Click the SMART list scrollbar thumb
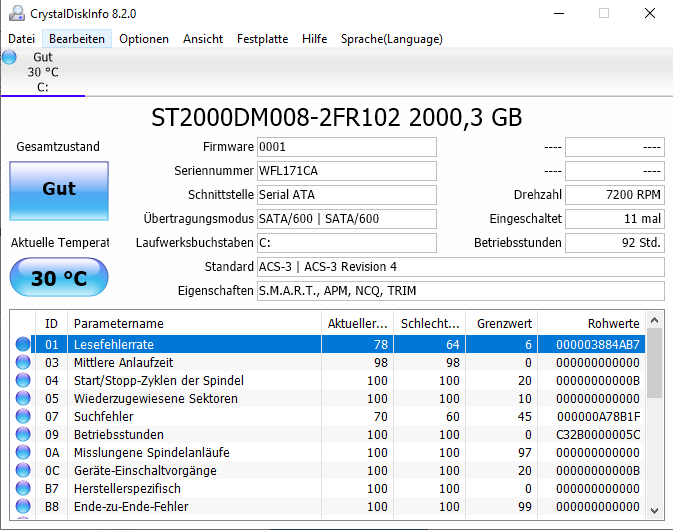The width and height of the screenshot is (673, 530). [655, 363]
